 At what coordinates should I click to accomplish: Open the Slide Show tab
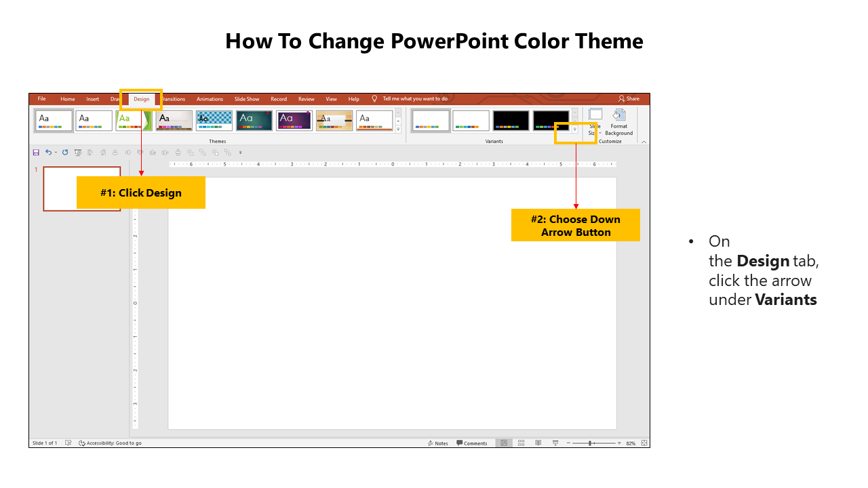(x=247, y=99)
